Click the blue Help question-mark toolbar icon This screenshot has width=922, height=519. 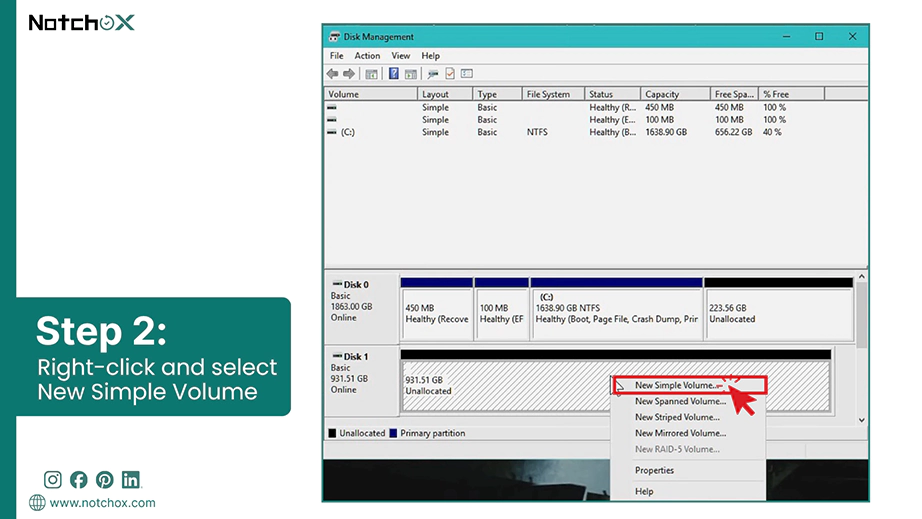[394, 73]
